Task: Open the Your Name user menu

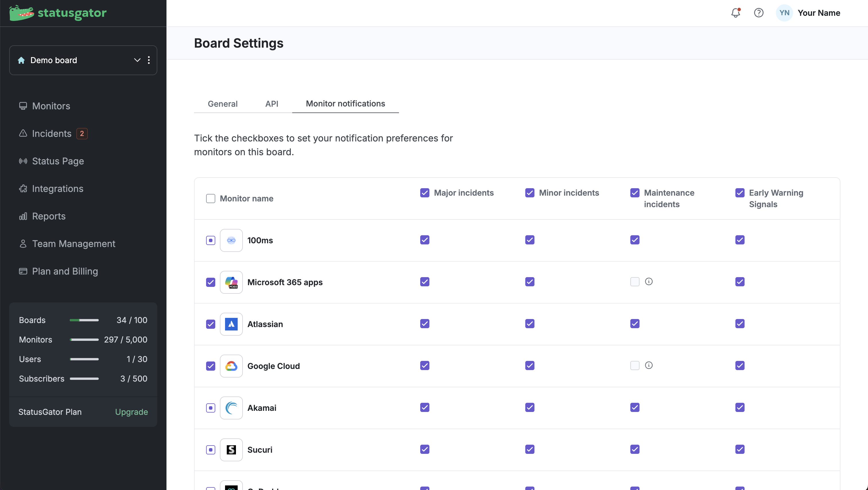Action: click(x=819, y=13)
